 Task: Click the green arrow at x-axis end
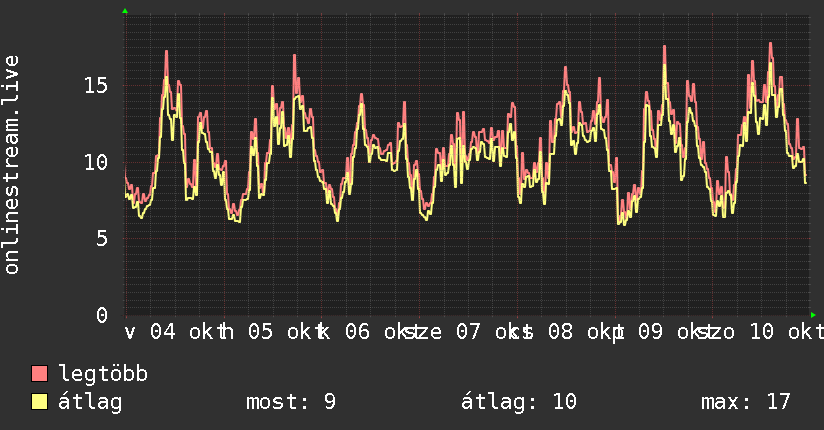813,315
